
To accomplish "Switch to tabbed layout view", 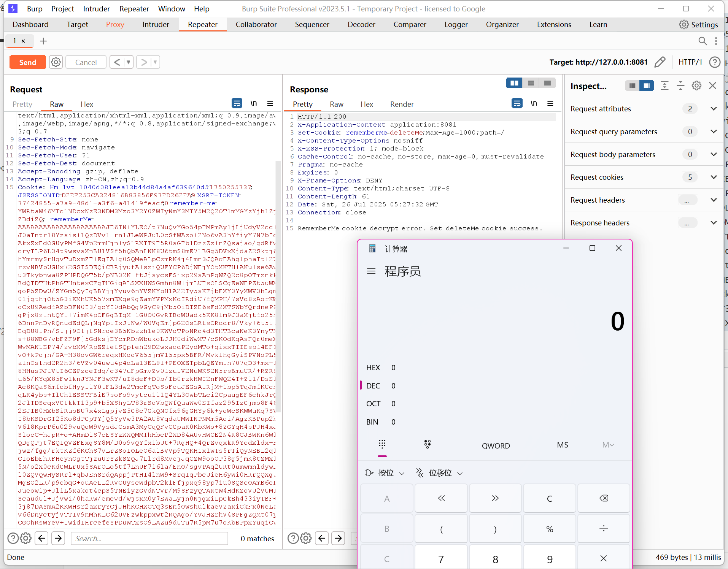I will point(547,83).
